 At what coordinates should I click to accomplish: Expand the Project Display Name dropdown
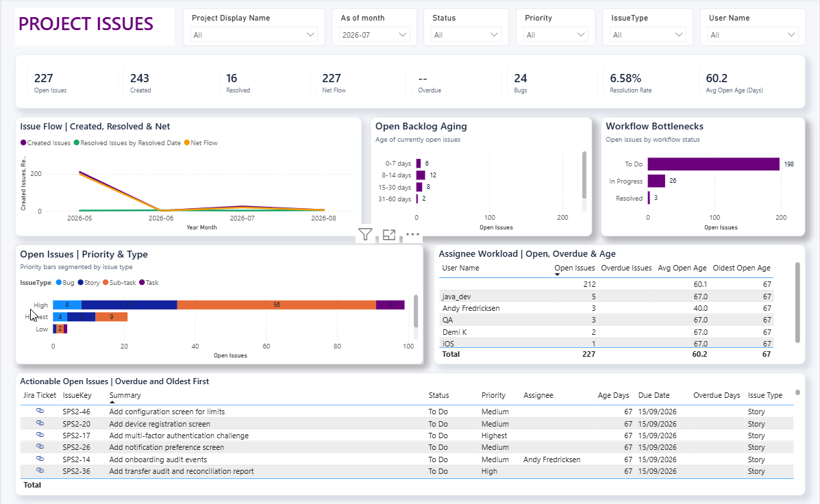[253, 35]
